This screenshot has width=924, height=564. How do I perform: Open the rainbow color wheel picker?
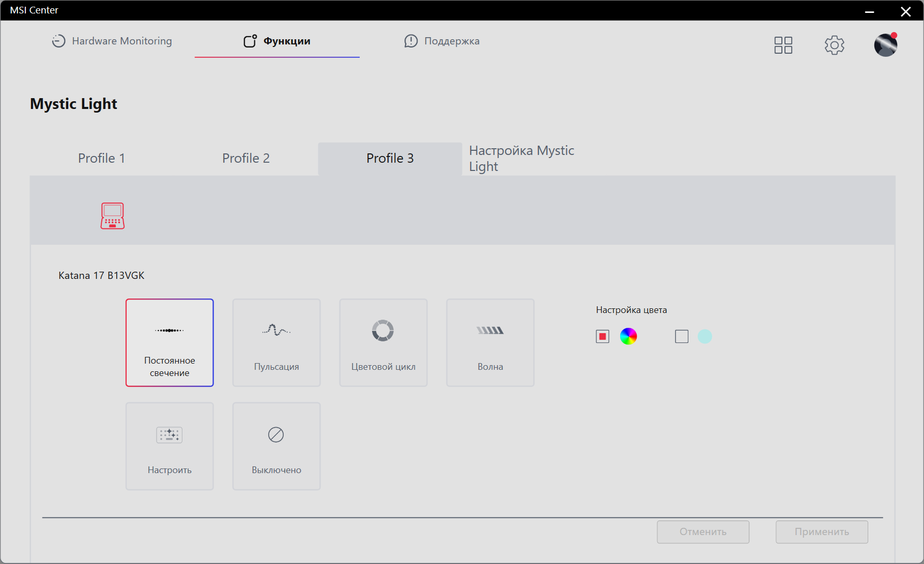[x=628, y=336]
